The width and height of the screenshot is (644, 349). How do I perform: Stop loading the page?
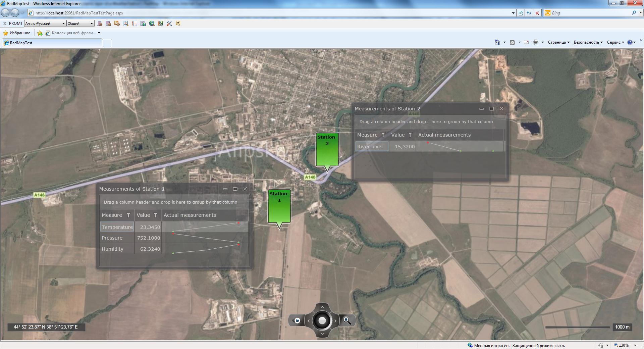click(537, 13)
